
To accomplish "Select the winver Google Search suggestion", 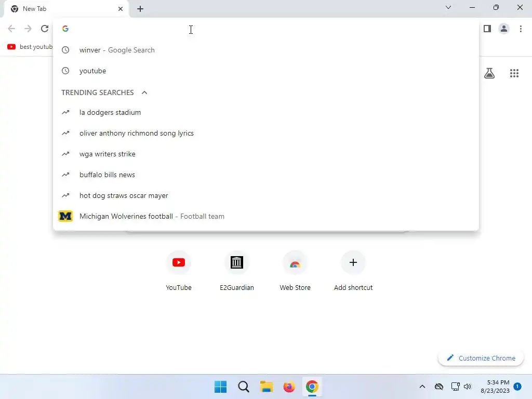I will (x=266, y=50).
